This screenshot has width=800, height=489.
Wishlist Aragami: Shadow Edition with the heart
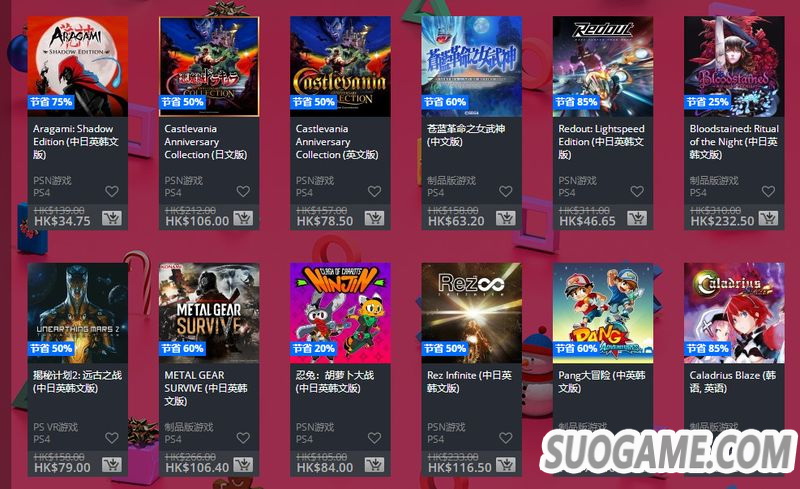click(x=112, y=191)
